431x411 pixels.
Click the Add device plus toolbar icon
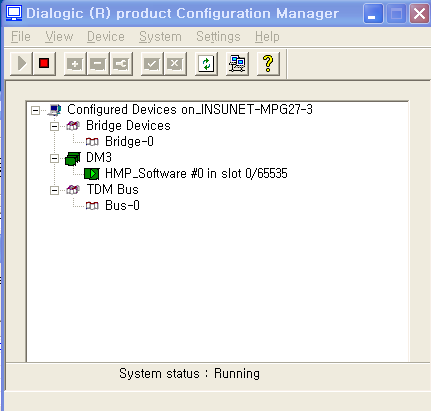click(x=75, y=63)
